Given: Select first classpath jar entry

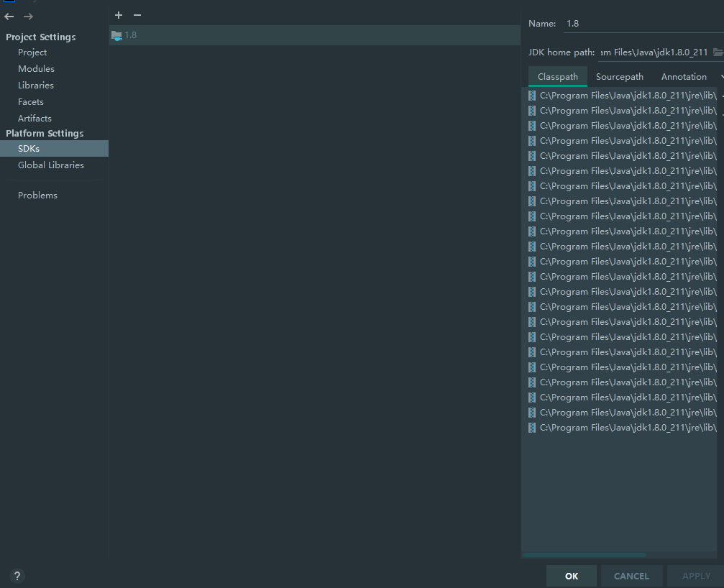Looking at the screenshot, I should click(x=623, y=96).
